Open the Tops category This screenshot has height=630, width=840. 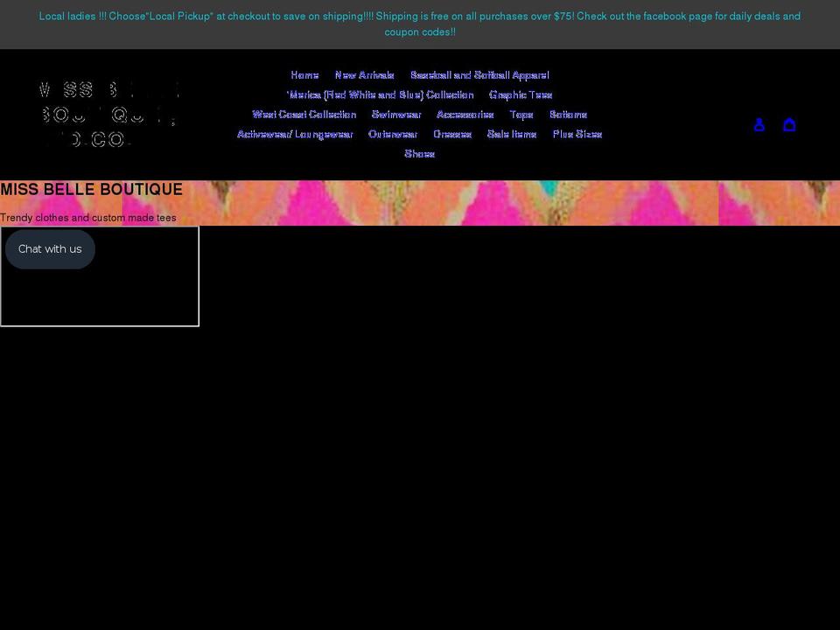pyautogui.click(x=521, y=115)
